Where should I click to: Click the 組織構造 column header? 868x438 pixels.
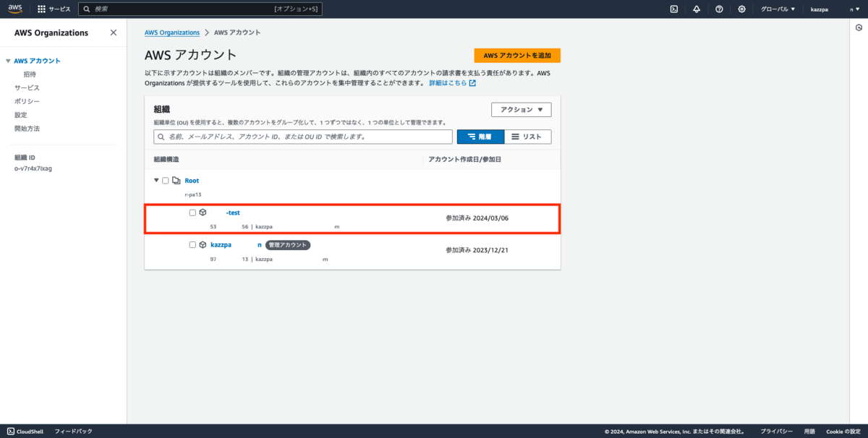click(x=166, y=159)
